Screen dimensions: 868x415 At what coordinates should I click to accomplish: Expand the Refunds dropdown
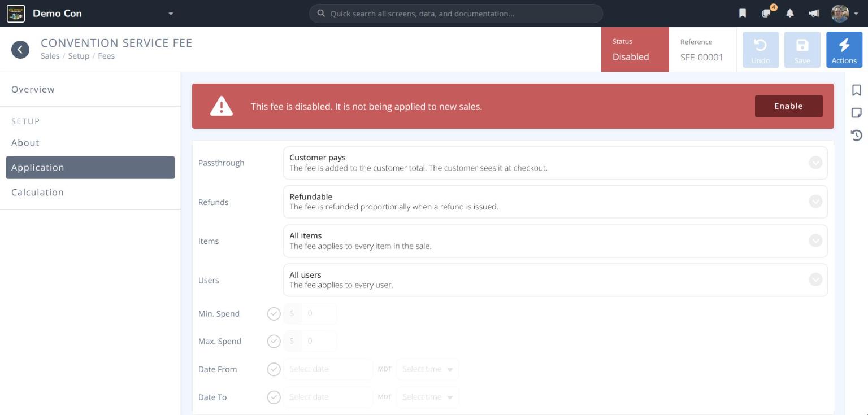pos(555,202)
